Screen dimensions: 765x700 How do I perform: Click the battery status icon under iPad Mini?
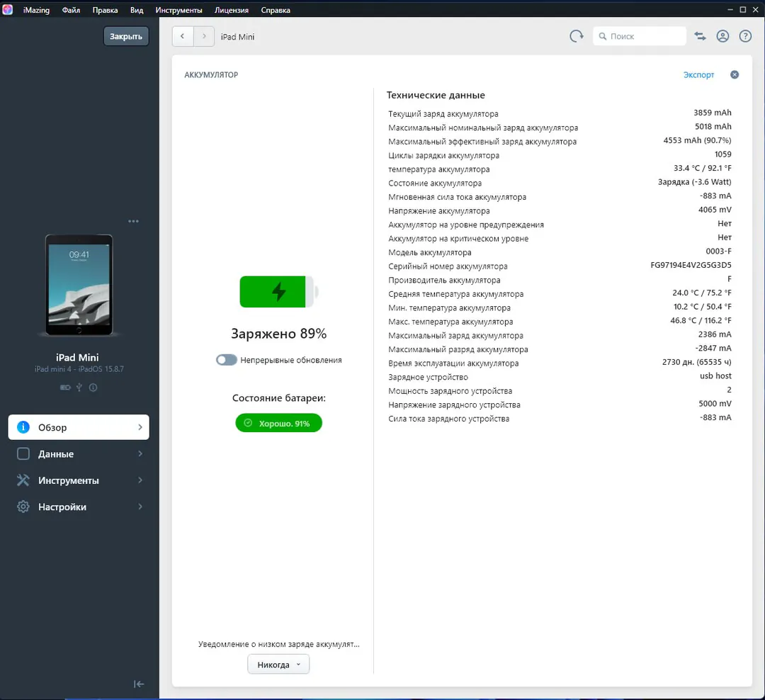point(65,387)
